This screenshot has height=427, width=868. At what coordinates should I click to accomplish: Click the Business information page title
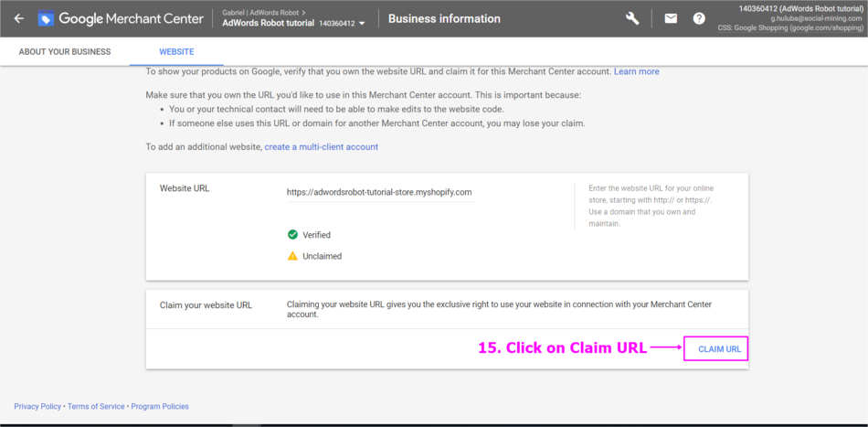pos(444,18)
